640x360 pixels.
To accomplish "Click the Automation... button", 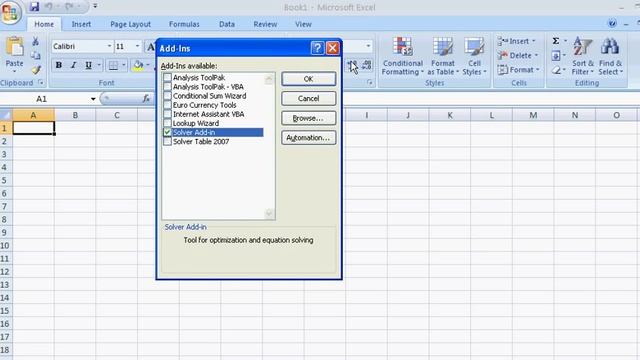I will (x=309, y=138).
